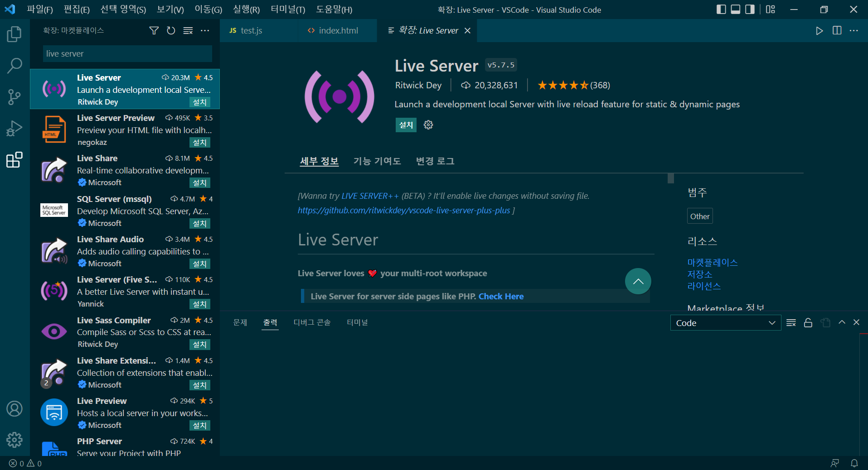Image resolution: width=868 pixels, height=470 pixels.
Task: Open the feedback icon in status bar
Action: 835,463
